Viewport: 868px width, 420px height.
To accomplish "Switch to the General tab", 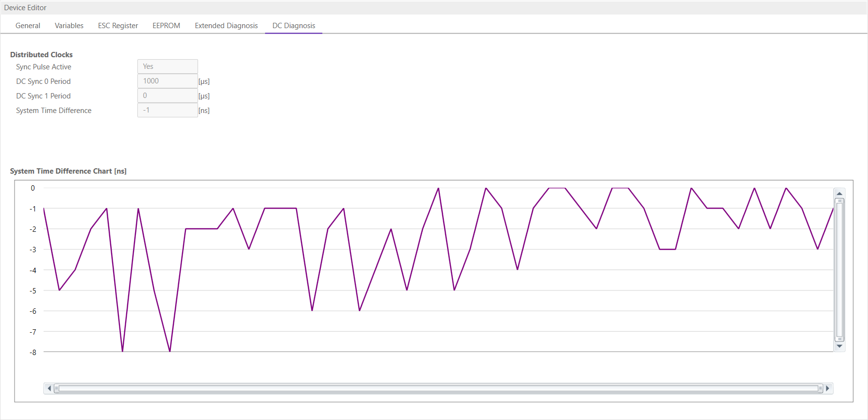I will coord(28,26).
